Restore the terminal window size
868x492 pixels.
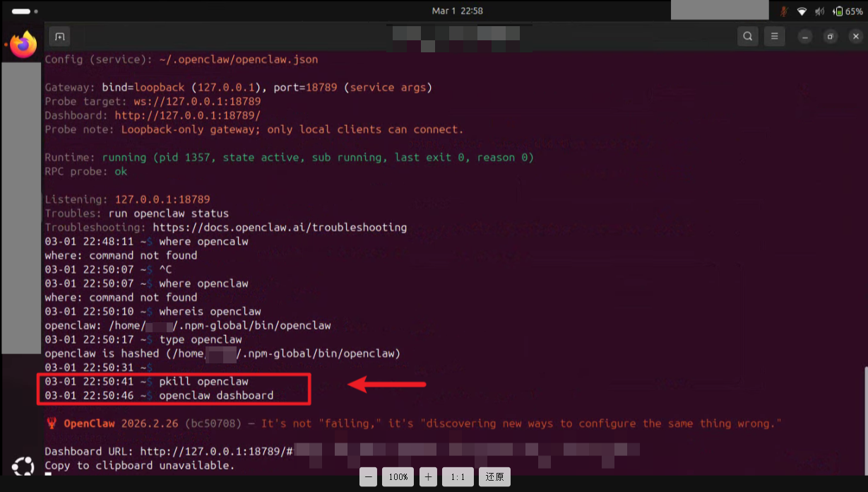(831, 37)
